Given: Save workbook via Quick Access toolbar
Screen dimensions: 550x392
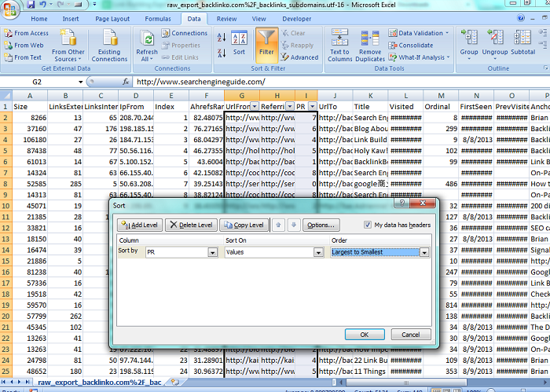Looking at the screenshot, I should 31,5.
